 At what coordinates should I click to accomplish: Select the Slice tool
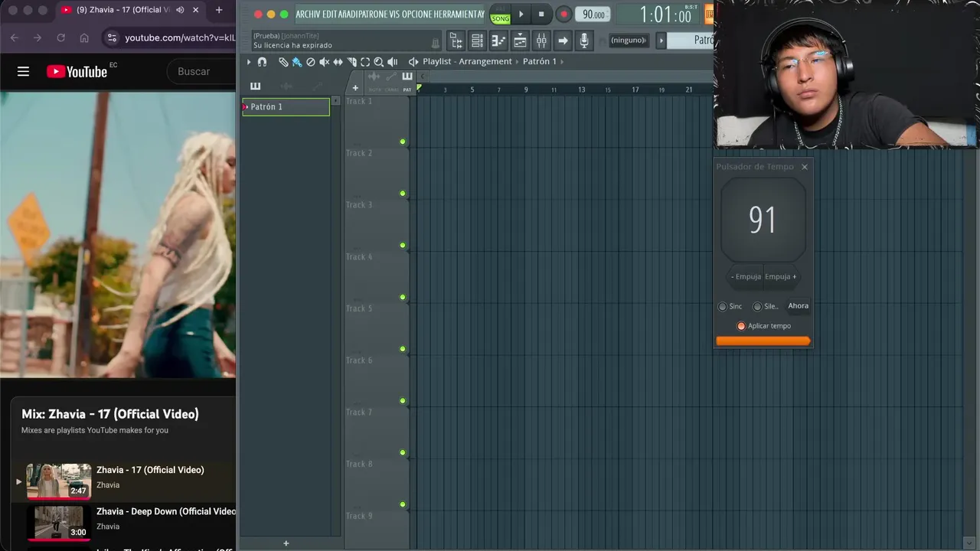[351, 62]
